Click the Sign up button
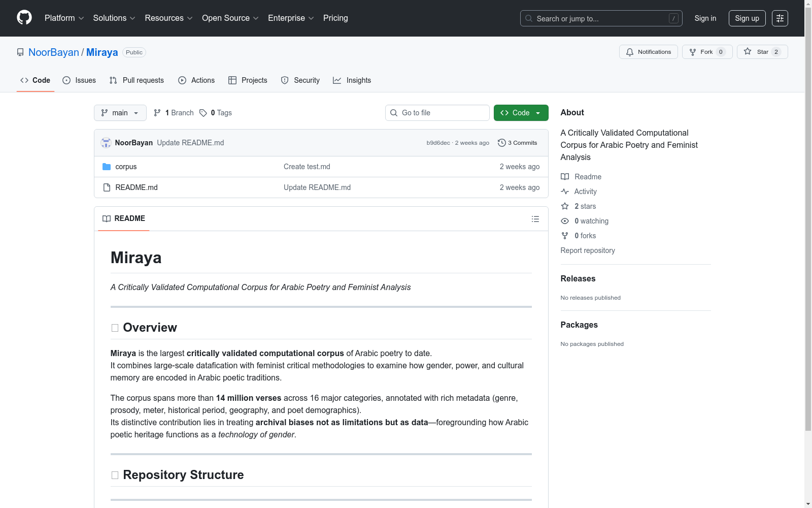Image resolution: width=812 pixels, height=508 pixels. (747, 18)
